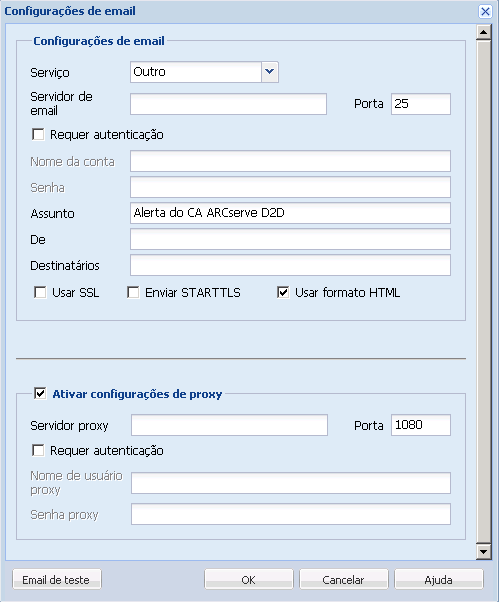The height and width of the screenshot is (602, 499).
Task: Click the proxy Porta field showing 1080
Action: point(421,425)
